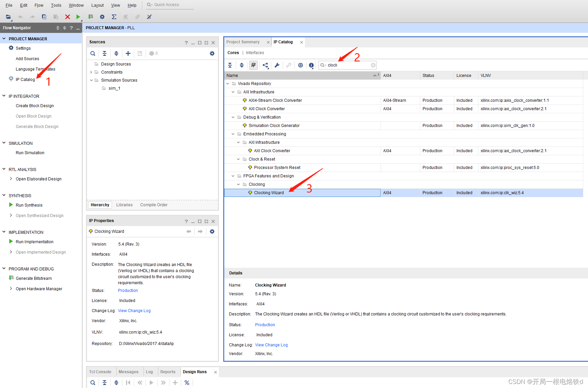Select the Clocking Wizard row
588x388 pixels.
[x=403, y=193]
